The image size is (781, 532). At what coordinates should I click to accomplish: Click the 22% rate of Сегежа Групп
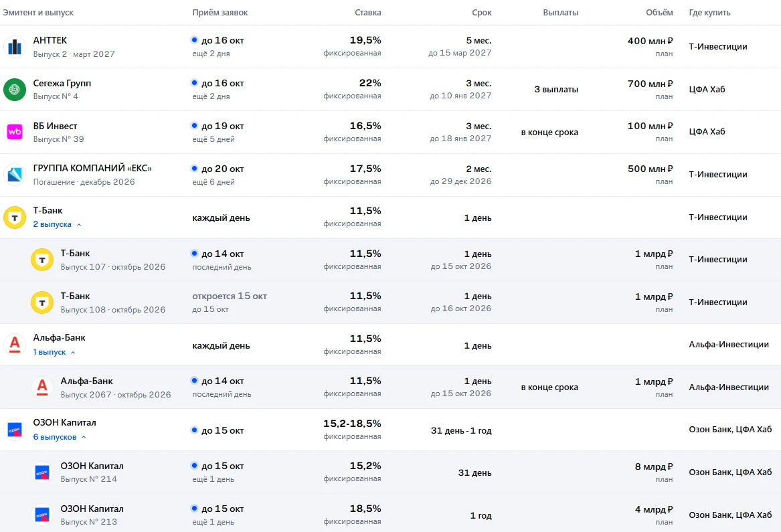click(x=370, y=83)
